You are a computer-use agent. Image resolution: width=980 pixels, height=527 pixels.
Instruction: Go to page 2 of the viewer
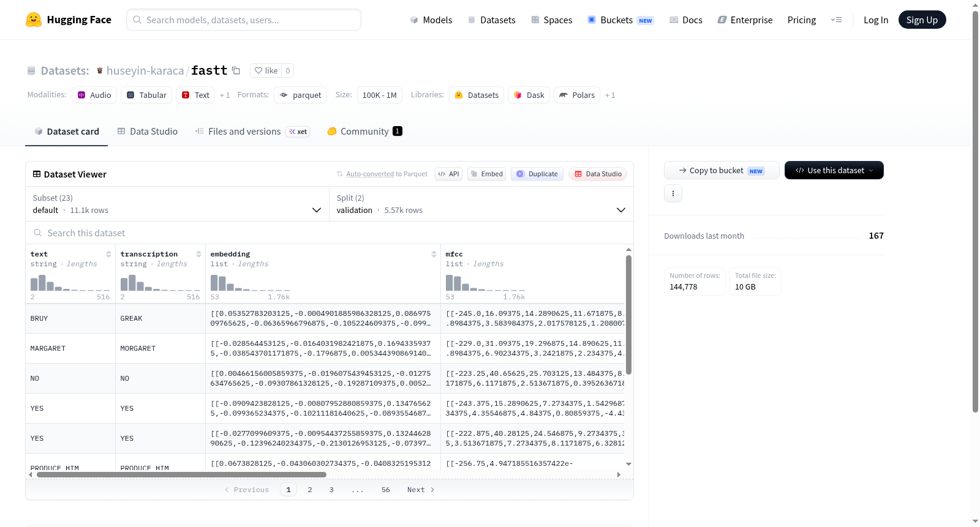(310, 490)
